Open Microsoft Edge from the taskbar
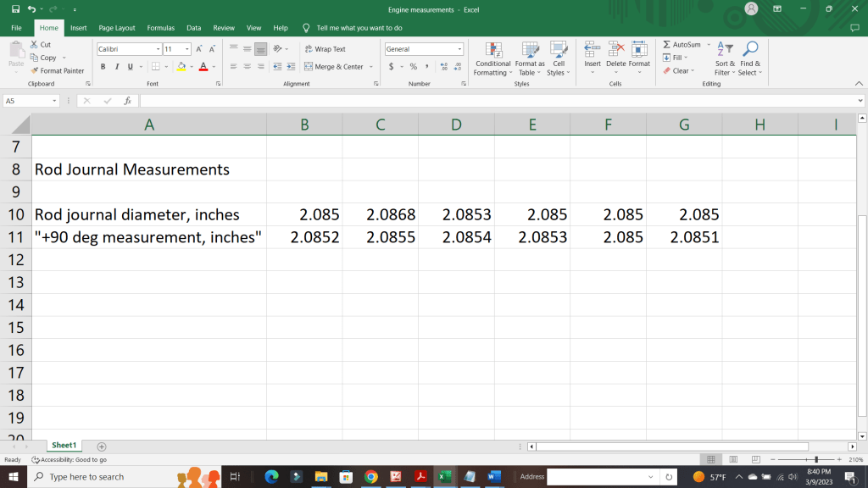Screen dimensions: 868x488 271,477
